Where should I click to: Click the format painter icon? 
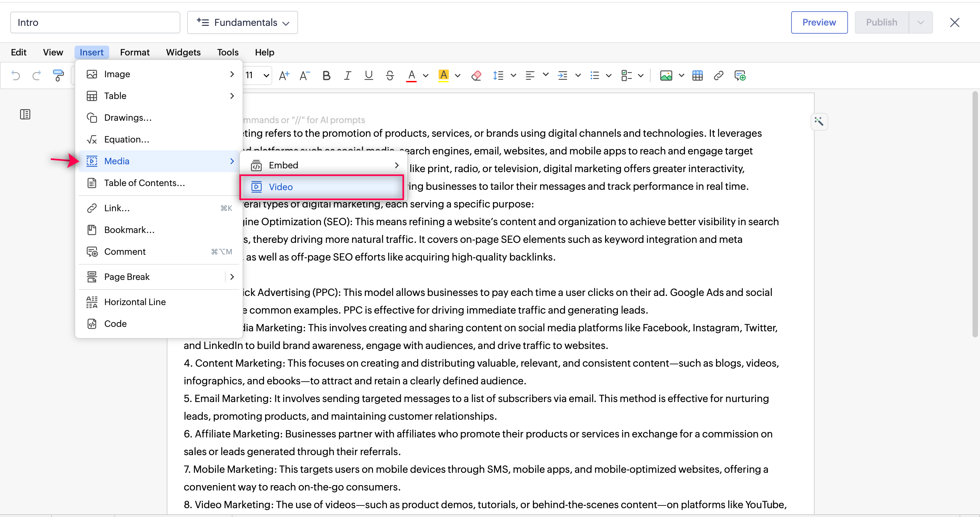[58, 76]
